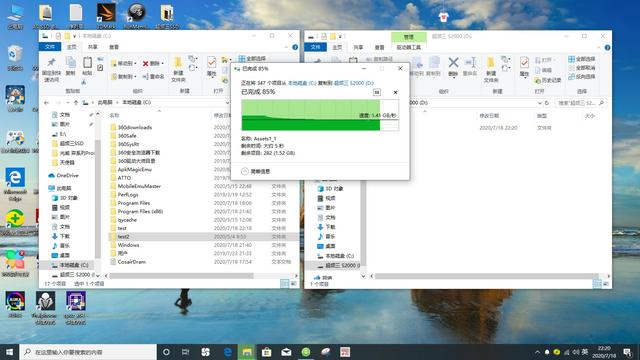Viewport: 640px width, 360px height.
Task: Click 新建文件夹 icon in C: window ribbon
Action: [x=178, y=69]
